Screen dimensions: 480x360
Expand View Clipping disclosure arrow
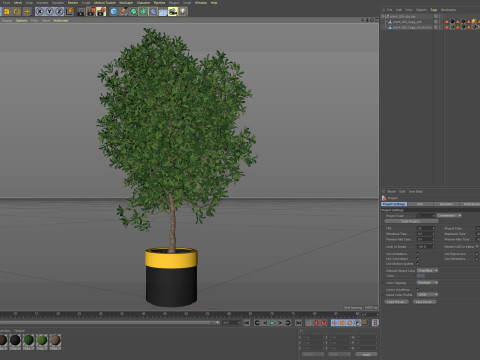coord(383,283)
